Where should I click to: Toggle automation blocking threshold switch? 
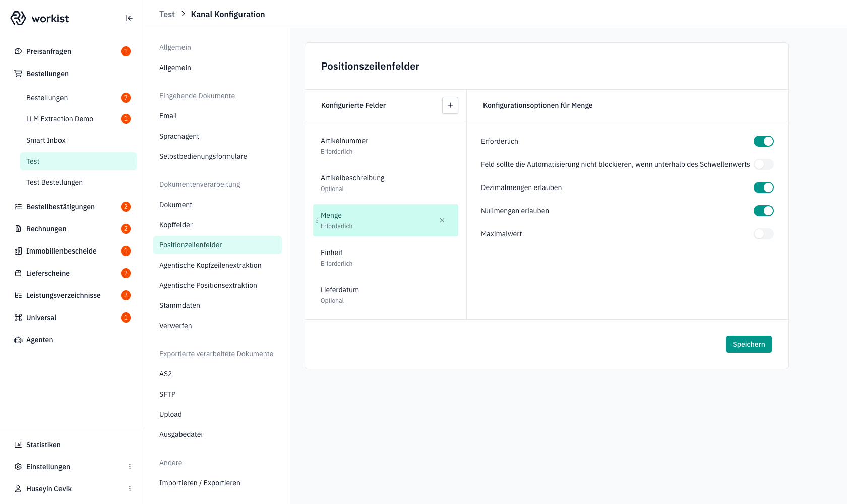point(764,164)
